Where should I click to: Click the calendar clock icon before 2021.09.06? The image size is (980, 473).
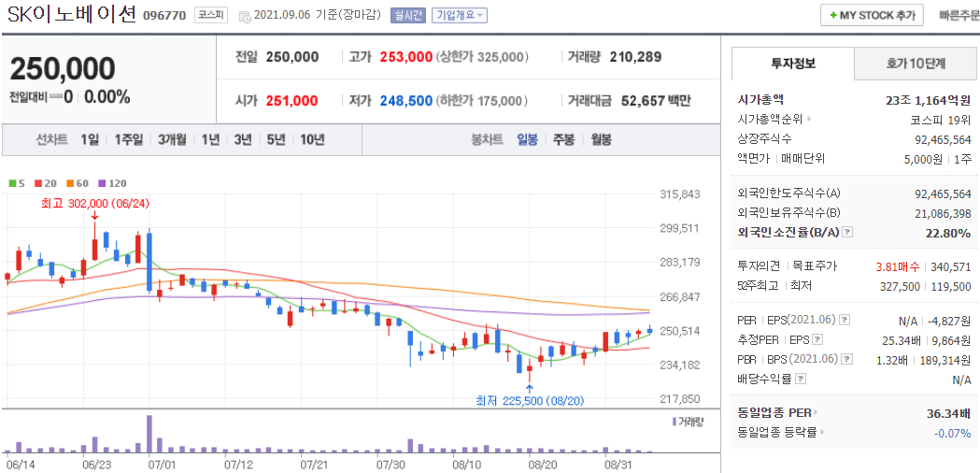[x=245, y=16]
